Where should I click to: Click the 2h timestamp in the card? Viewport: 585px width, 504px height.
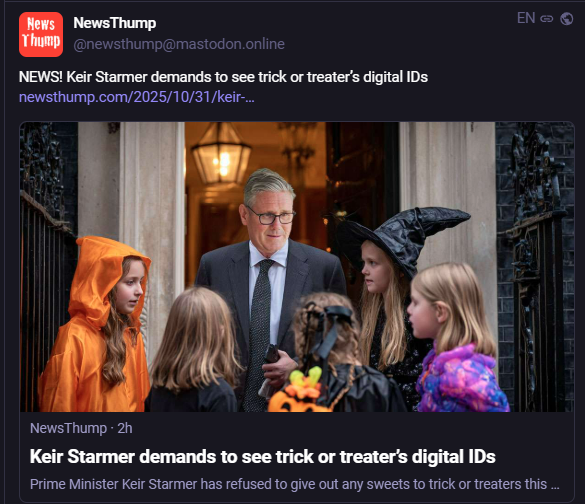(x=125, y=428)
